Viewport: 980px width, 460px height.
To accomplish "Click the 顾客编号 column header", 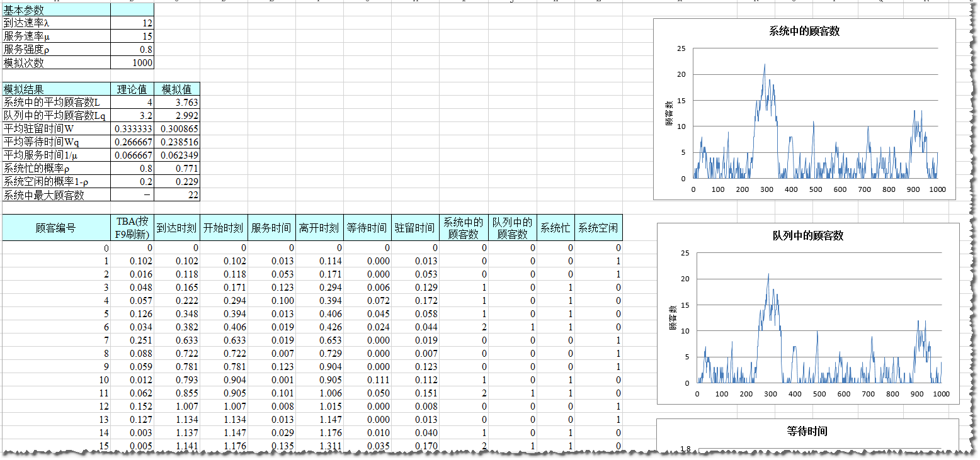I will pos(56,228).
